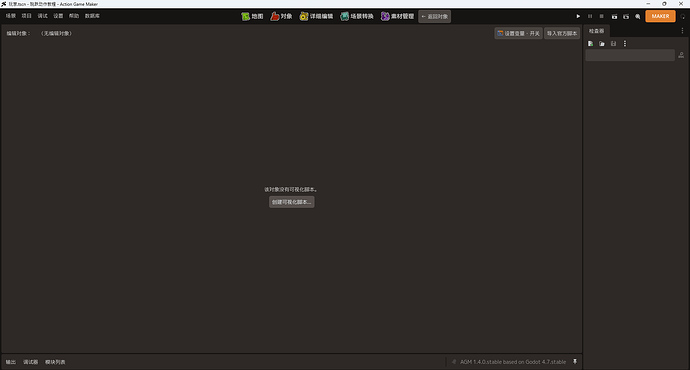Screen dimensions: 690x370
Task: Toggle the bottom panel pin icon
Action: (x=575, y=362)
